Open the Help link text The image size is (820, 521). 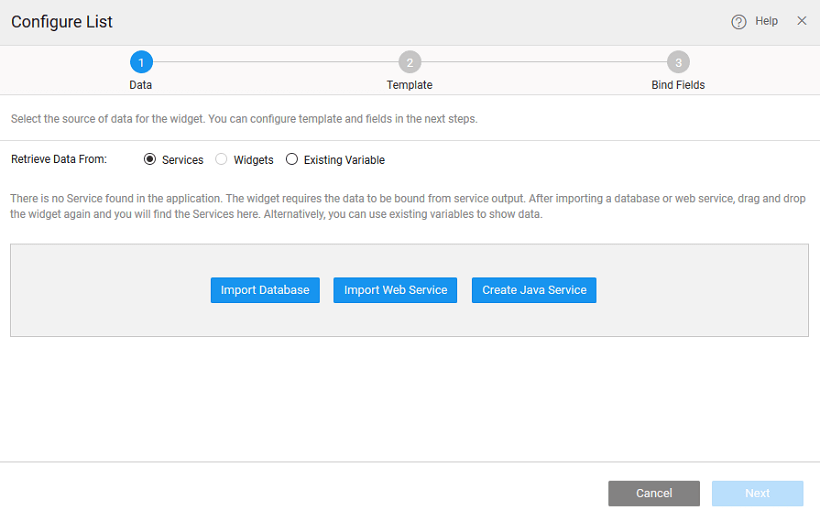[x=766, y=21]
